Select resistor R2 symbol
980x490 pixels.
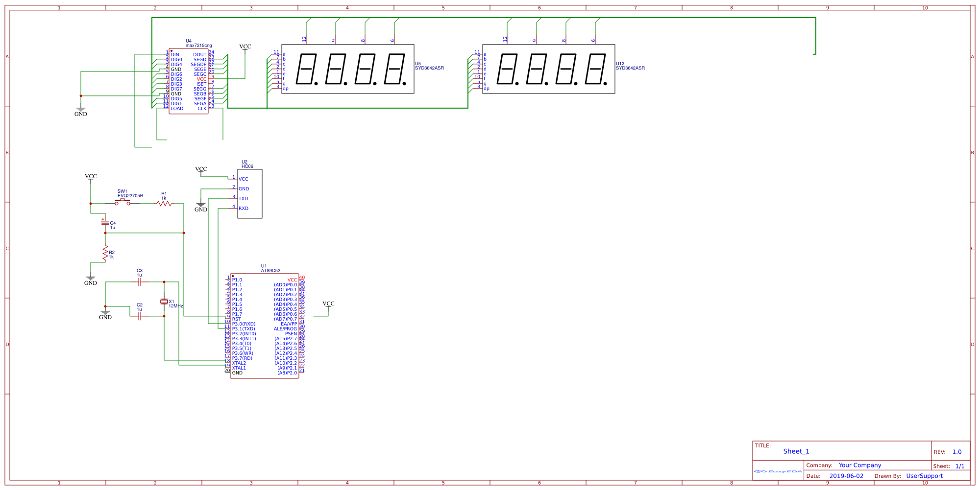[x=105, y=253]
